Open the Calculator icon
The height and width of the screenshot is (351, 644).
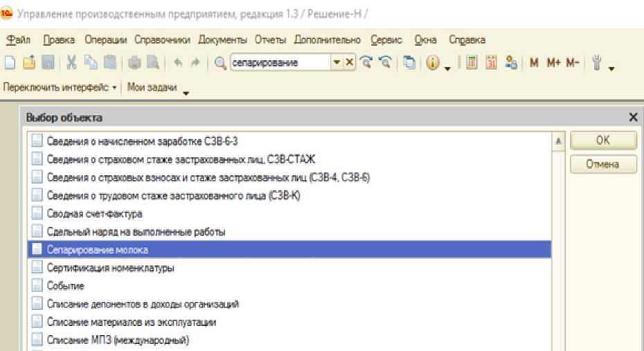pos(472,63)
